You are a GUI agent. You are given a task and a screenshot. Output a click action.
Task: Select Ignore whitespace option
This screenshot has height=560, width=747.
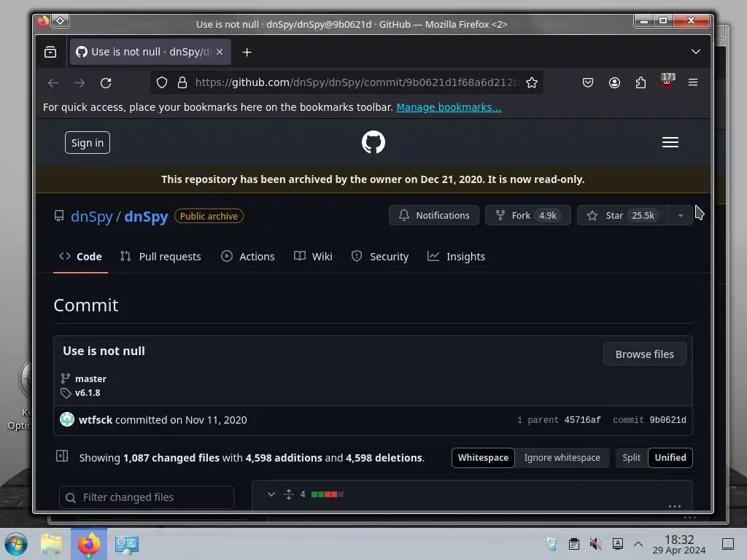point(562,458)
